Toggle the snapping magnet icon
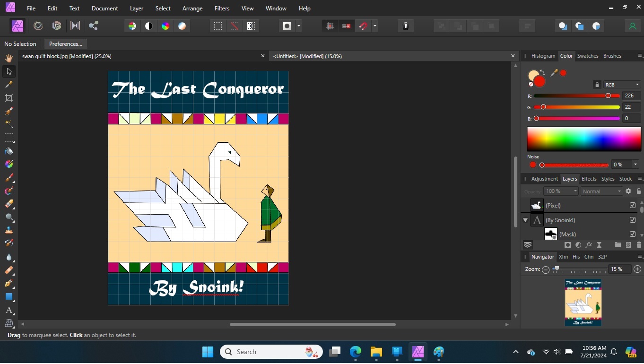The width and height of the screenshot is (644, 364). point(363,26)
